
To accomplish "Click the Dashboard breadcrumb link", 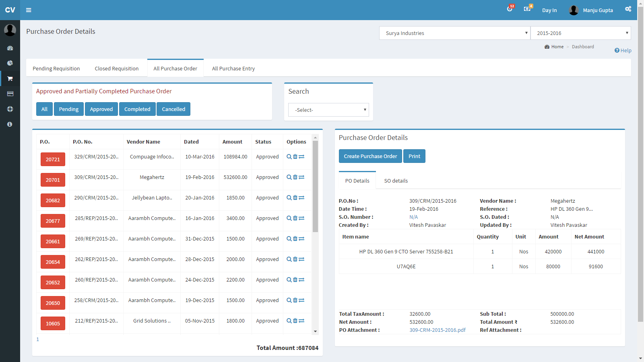I will (583, 47).
